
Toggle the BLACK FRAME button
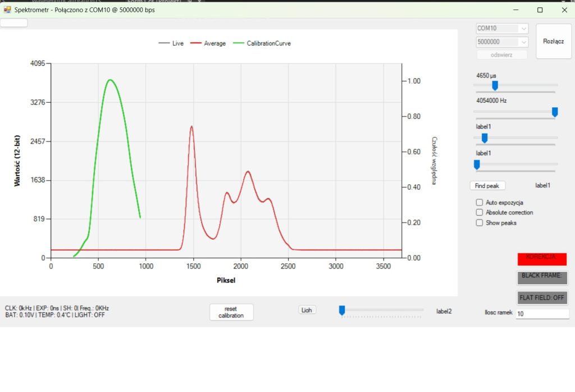[542, 277]
